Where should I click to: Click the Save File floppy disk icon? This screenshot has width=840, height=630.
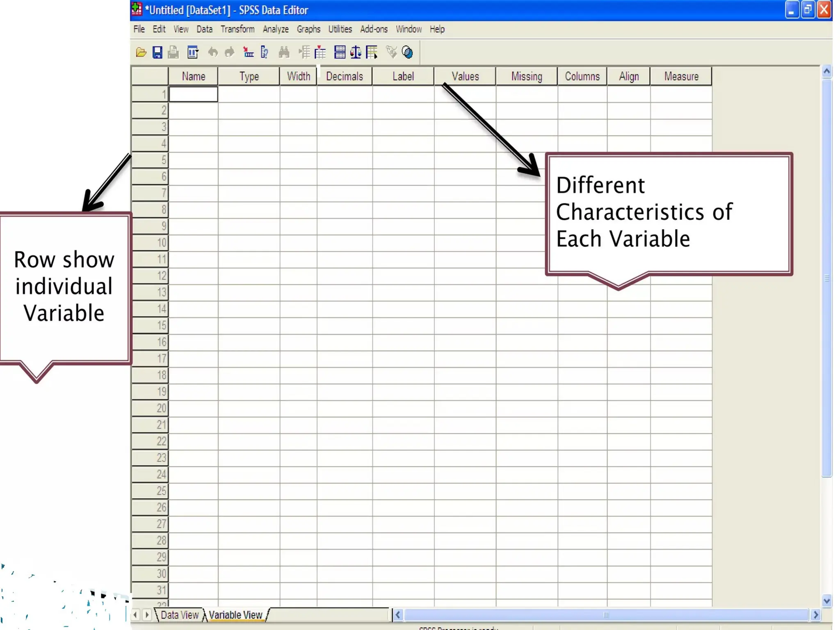point(157,52)
